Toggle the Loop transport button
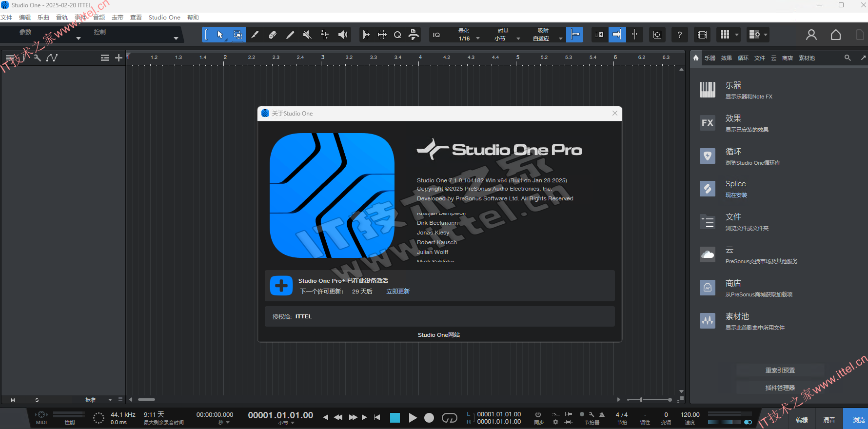 450,418
